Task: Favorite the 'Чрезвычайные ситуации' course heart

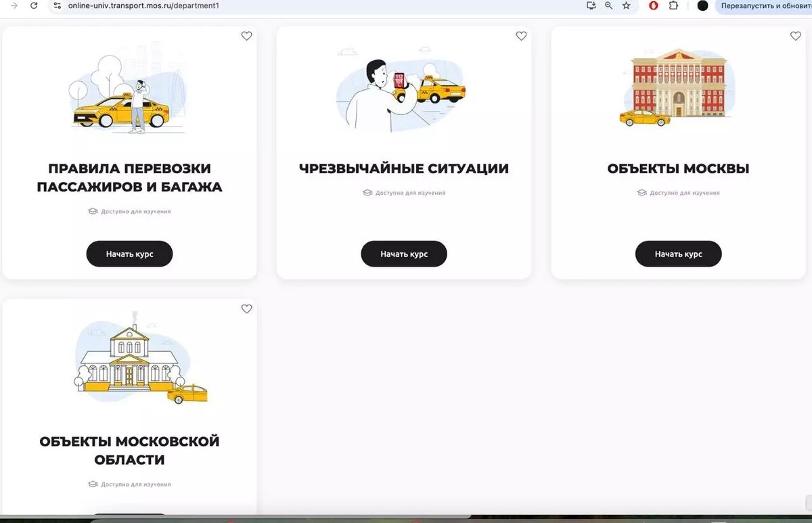Action: click(521, 36)
